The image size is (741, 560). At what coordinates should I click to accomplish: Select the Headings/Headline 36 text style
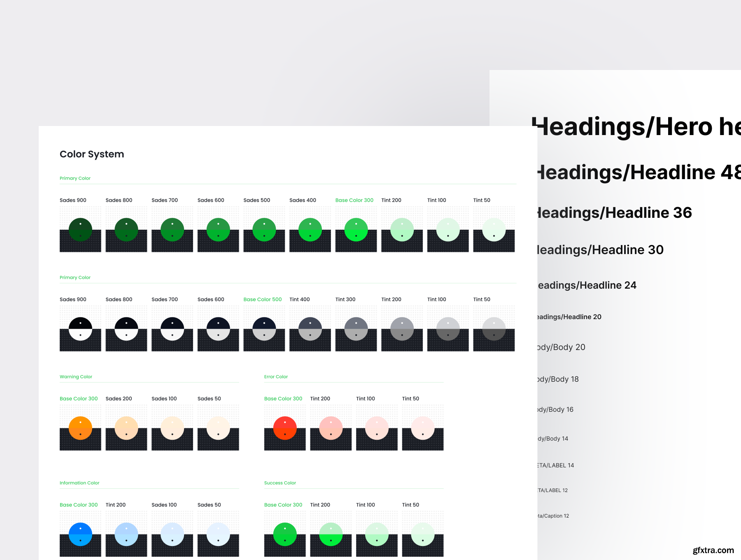point(614,213)
